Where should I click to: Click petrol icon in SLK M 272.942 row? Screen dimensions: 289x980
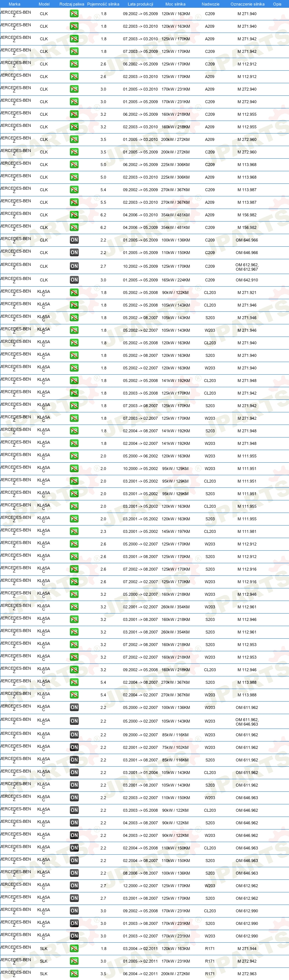pos(74,961)
